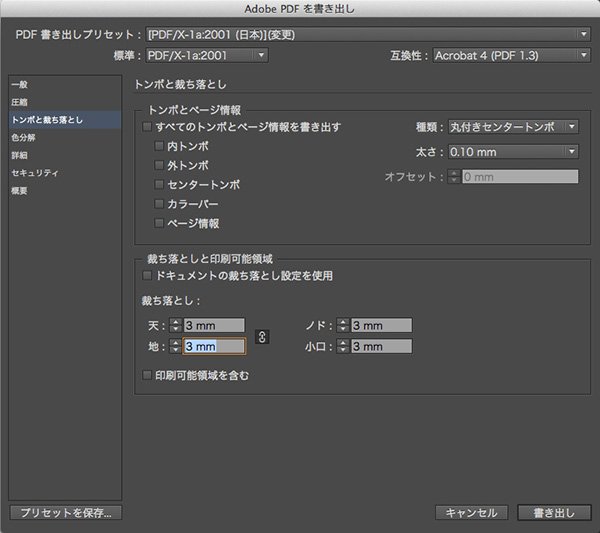600x533 pixels.
Task: Click the 天 bleed stepper arrows
Action: pos(176,326)
